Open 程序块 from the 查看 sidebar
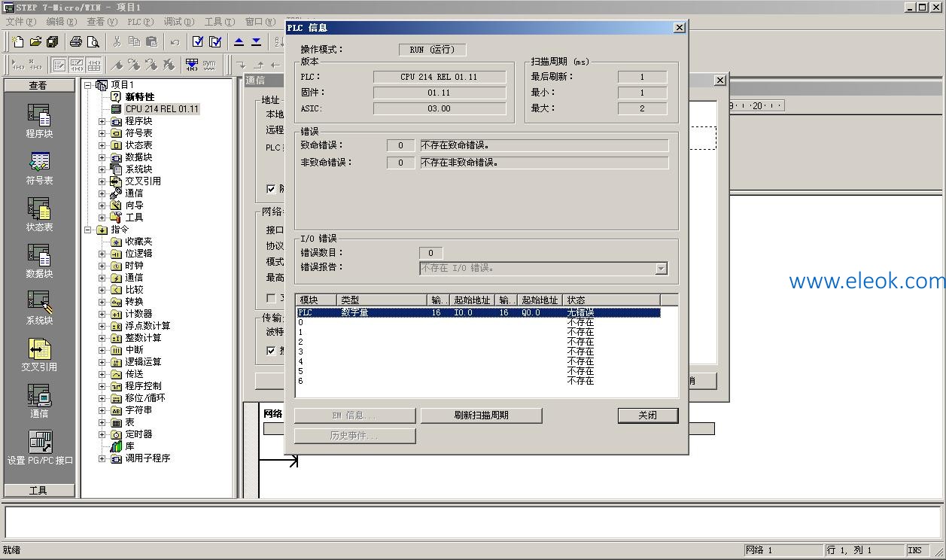 pos(39,121)
